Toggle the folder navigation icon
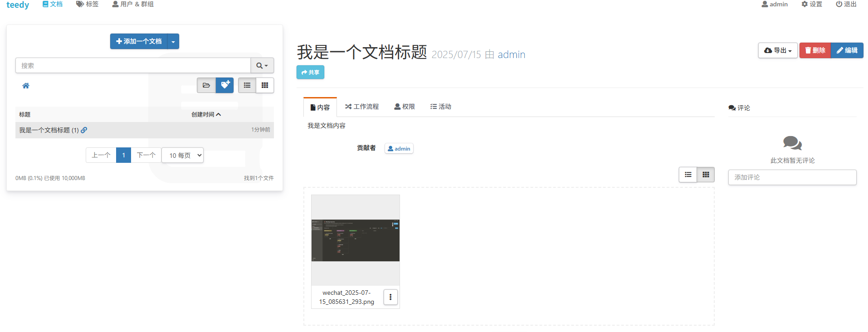Viewport: 868px width, 332px height. tap(206, 85)
